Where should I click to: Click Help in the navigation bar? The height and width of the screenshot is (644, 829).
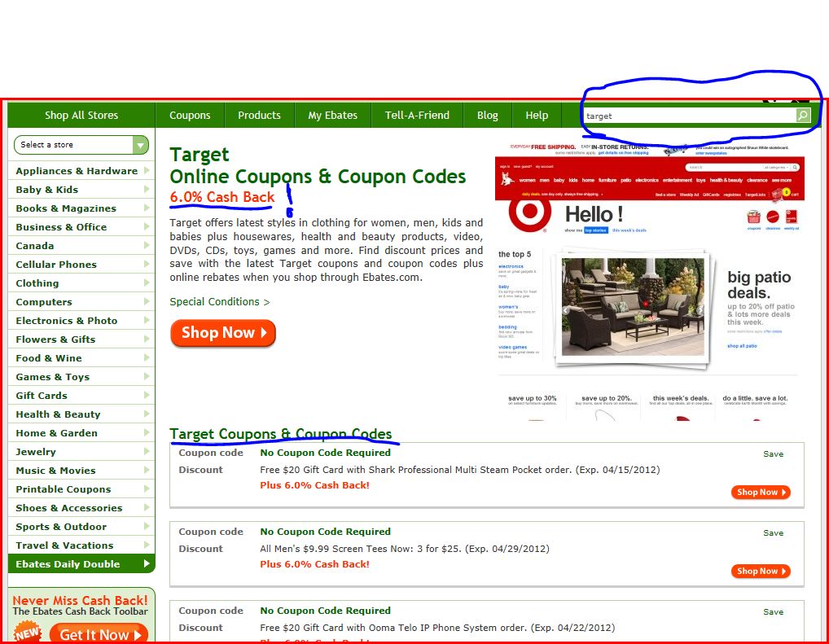tap(537, 116)
